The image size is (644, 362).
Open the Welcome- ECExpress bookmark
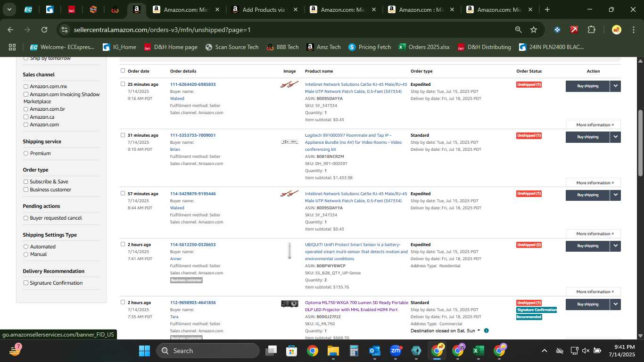62,47
